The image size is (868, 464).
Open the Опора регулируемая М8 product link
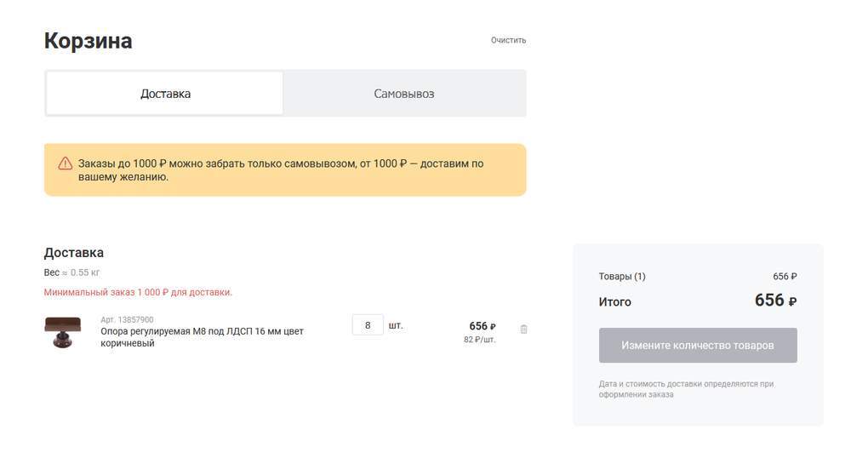[x=202, y=337]
